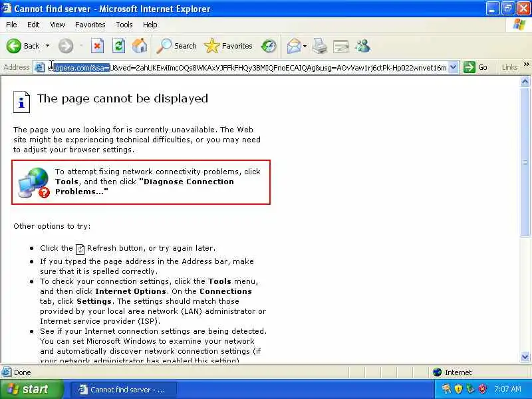
Task: Expand the Address bar dropdown arrow
Action: [x=453, y=67]
